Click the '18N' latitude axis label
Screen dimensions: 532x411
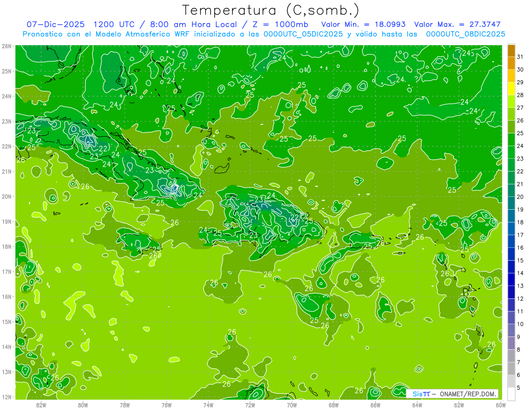pos(6,247)
